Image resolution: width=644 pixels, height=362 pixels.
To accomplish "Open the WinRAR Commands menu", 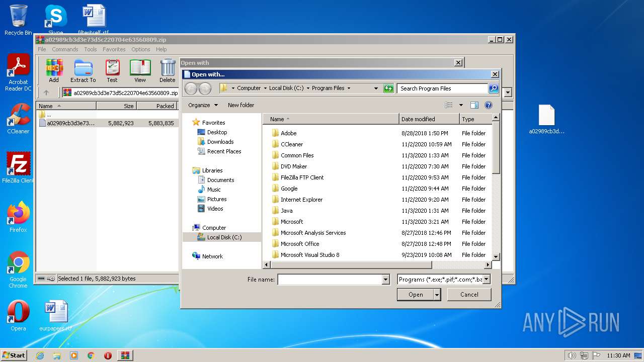I will [x=65, y=49].
